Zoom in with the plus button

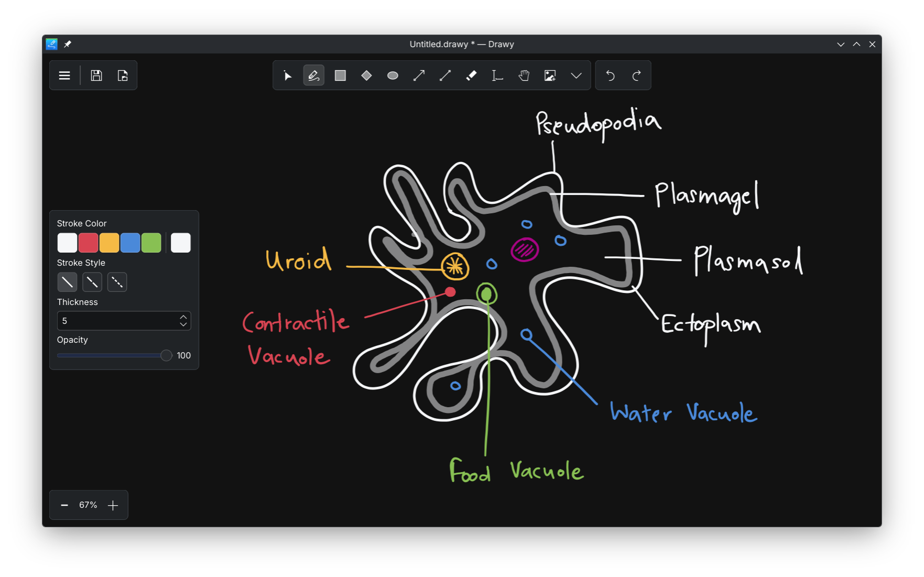tap(113, 505)
